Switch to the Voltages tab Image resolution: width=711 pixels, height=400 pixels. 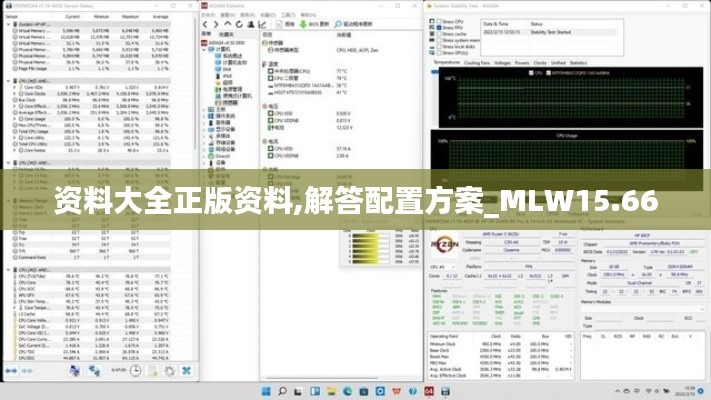tap(502, 63)
